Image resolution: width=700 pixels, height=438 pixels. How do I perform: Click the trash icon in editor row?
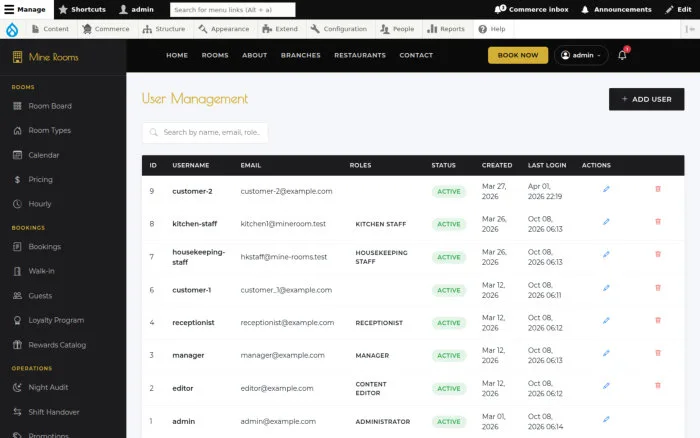[658, 385]
